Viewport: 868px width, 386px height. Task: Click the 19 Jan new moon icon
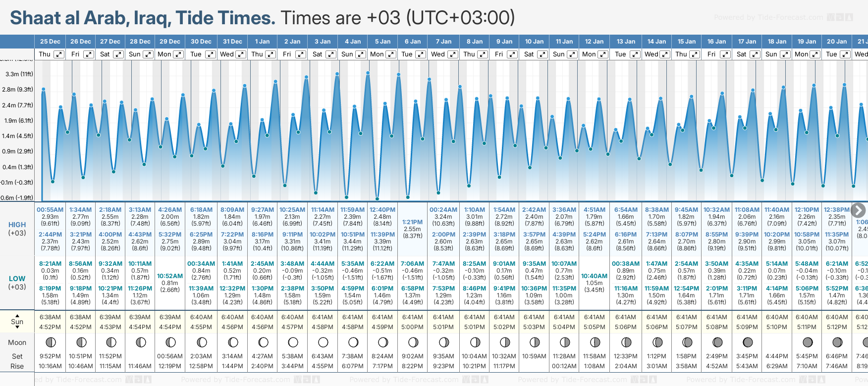click(807, 342)
